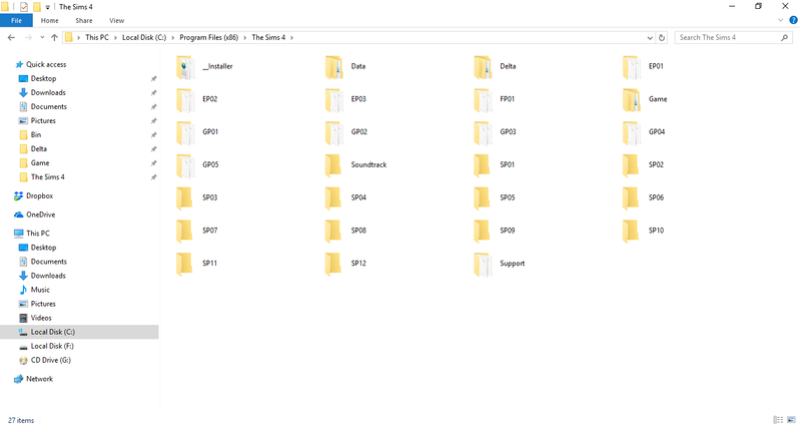800x427 pixels.
Task: Go up one folder level
Action: tap(54, 37)
